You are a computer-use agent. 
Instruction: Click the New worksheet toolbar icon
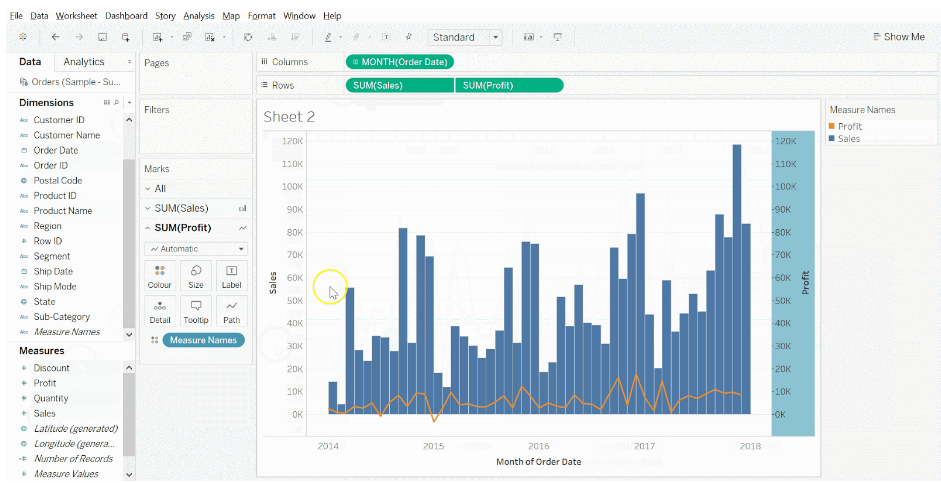point(158,37)
